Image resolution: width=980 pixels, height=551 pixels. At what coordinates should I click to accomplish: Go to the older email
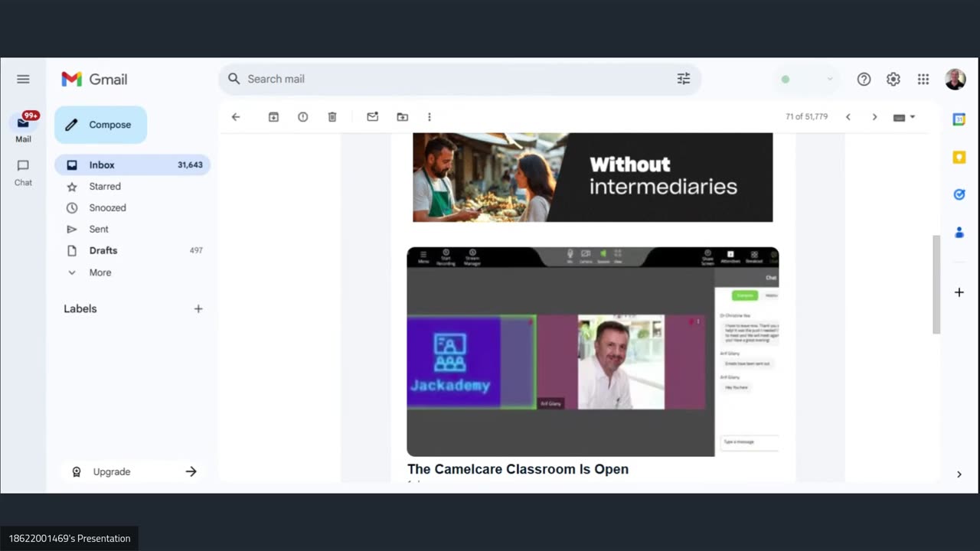pyautogui.click(x=874, y=117)
